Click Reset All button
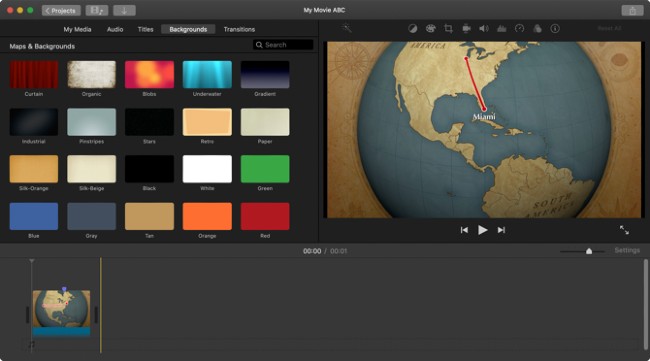Image resolution: width=650 pixels, height=361 pixels. point(609,28)
